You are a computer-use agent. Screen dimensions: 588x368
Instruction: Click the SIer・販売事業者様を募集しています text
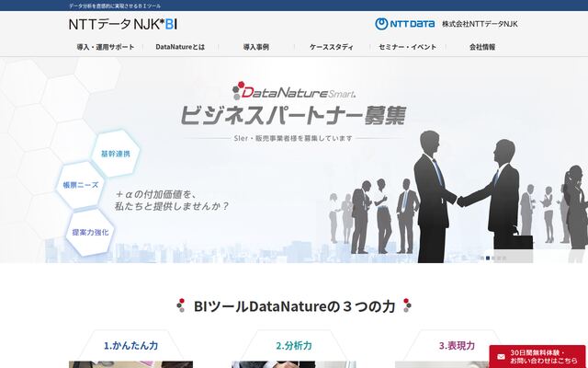tap(293, 138)
